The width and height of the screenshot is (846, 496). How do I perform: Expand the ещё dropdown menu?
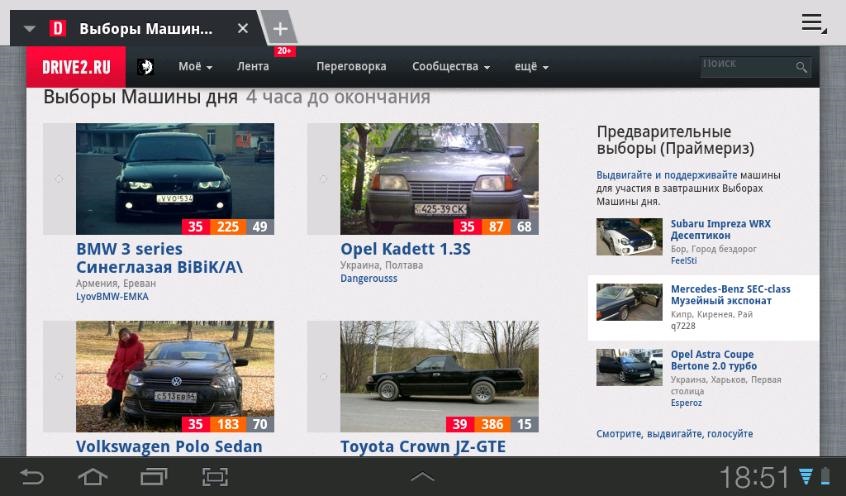(x=531, y=67)
